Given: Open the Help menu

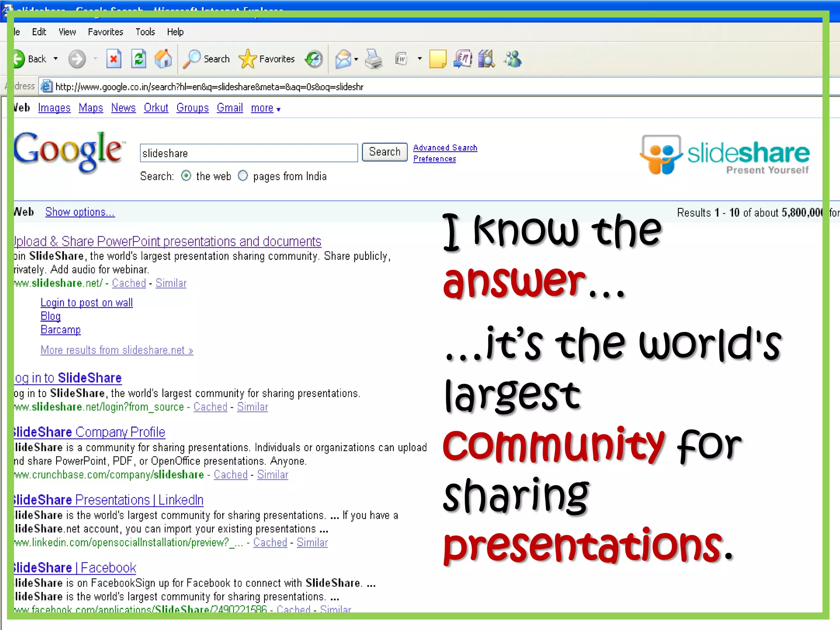Looking at the screenshot, I should coord(175,32).
